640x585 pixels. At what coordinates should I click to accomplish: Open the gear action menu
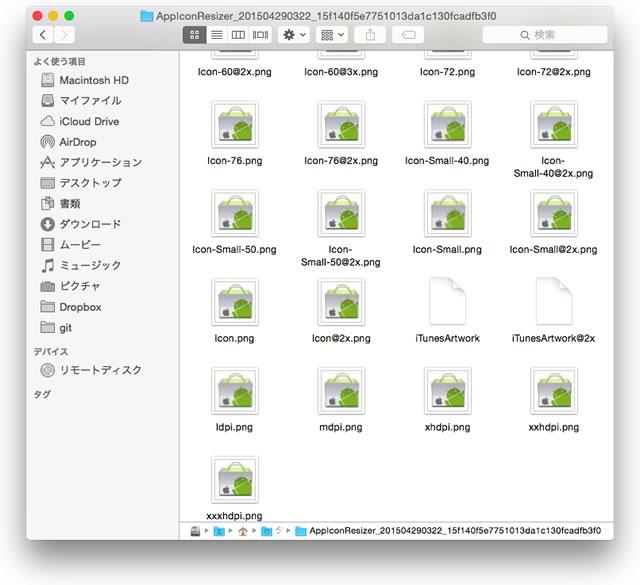294,35
